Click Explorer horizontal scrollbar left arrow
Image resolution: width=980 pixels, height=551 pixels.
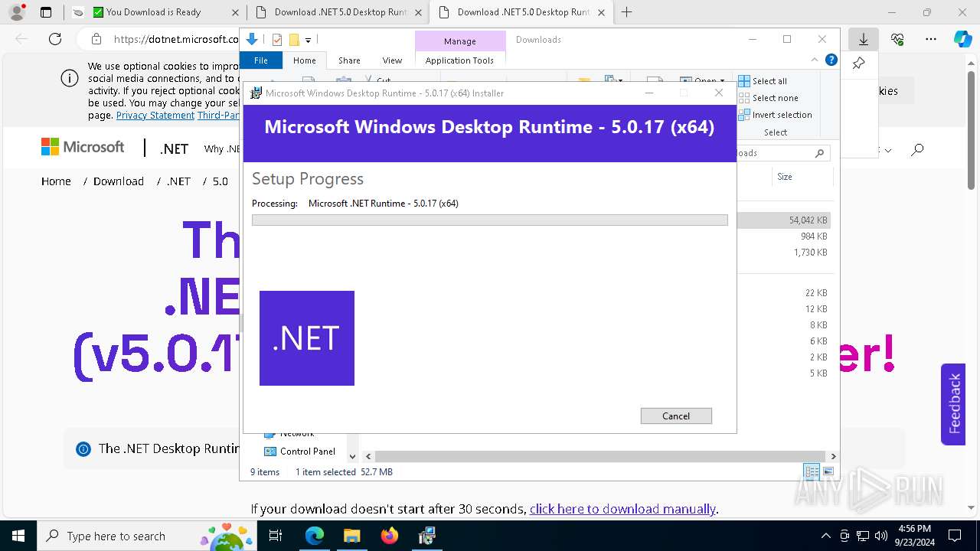[368, 456]
